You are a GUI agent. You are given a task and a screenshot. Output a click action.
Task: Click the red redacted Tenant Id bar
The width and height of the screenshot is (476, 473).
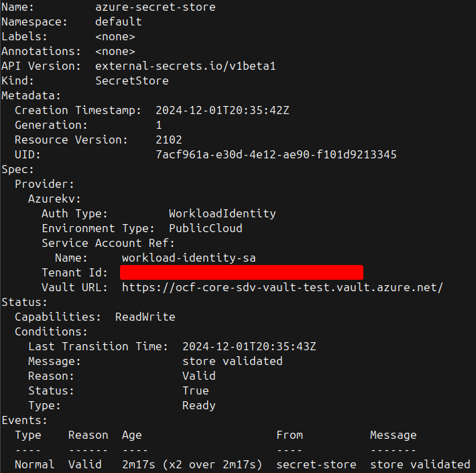pyautogui.click(x=241, y=272)
